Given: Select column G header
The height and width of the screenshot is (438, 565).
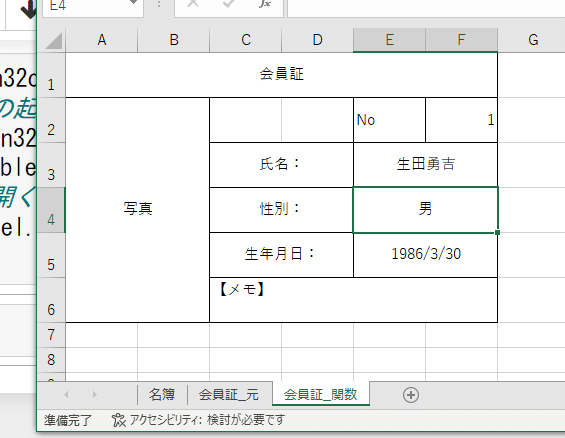Looking at the screenshot, I should [x=533, y=40].
